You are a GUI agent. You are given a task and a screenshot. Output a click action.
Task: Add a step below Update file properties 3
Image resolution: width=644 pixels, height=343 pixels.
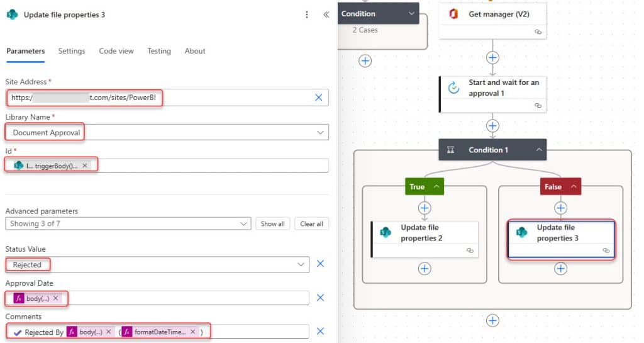coord(560,269)
